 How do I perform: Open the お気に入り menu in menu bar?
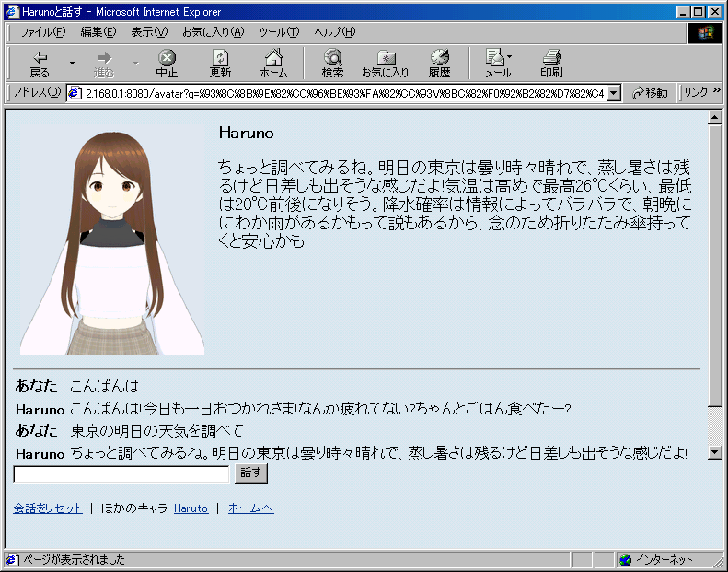(213, 32)
